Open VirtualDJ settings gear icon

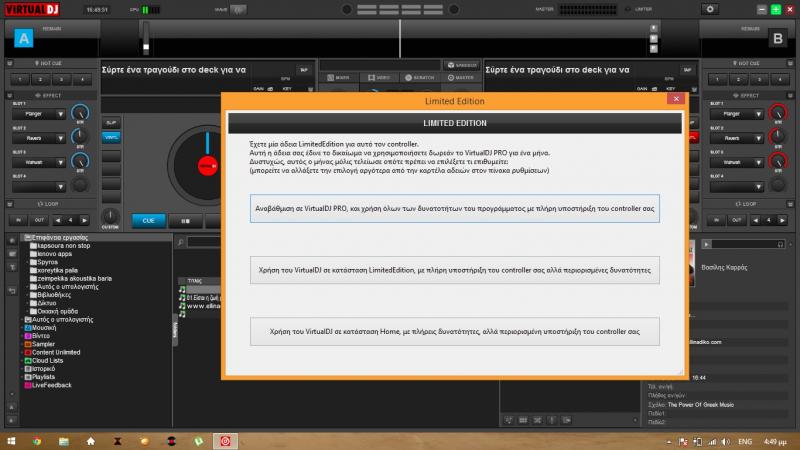point(710,9)
